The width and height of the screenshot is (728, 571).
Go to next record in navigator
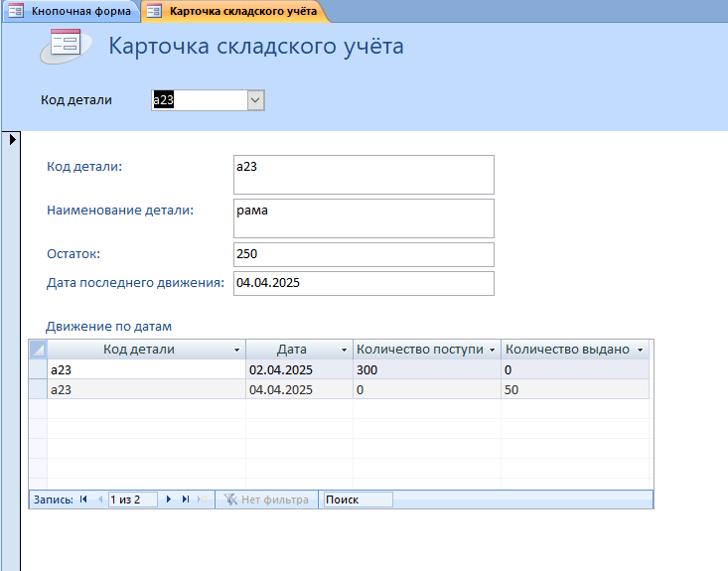(x=169, y=500)
